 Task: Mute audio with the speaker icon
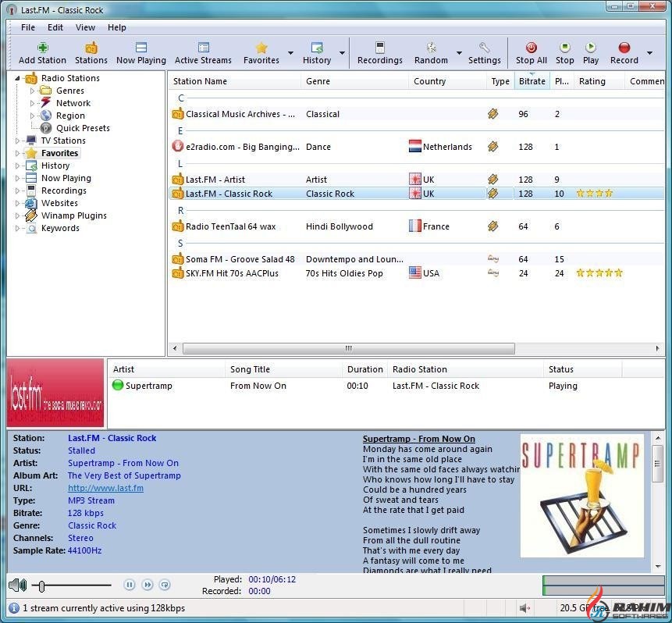18,585
